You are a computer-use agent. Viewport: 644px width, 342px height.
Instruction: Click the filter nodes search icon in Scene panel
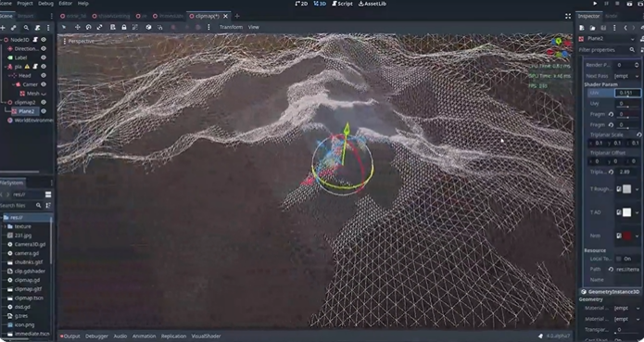tap(26, 28)
